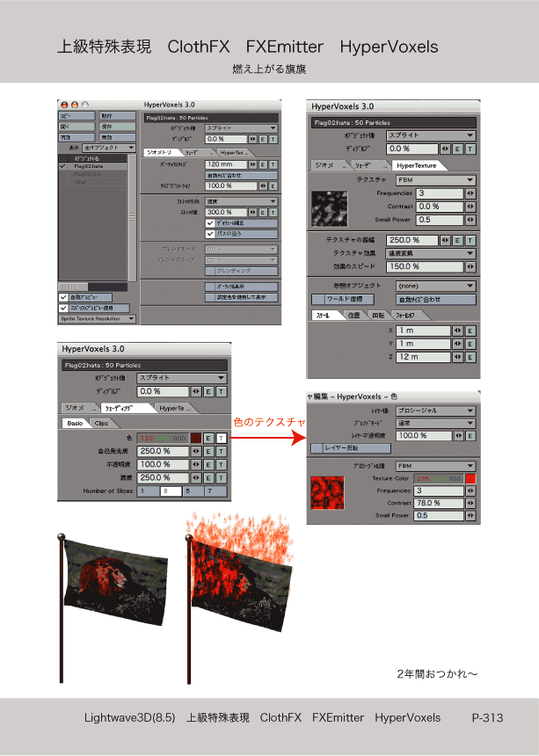The height and width of the screenshot is (756, 539).
Task: Click the grayscale FBM texture preview thumbnail
Action: coord(329,208)
